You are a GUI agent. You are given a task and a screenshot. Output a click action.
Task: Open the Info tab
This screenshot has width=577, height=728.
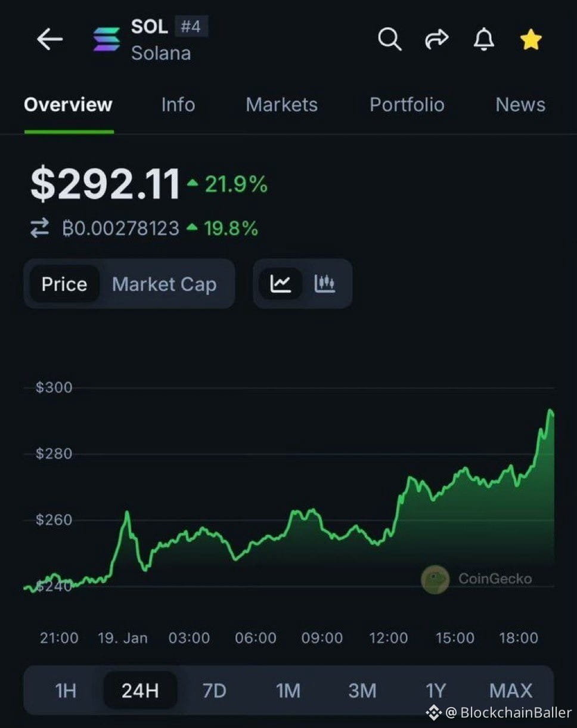point(178,104)
